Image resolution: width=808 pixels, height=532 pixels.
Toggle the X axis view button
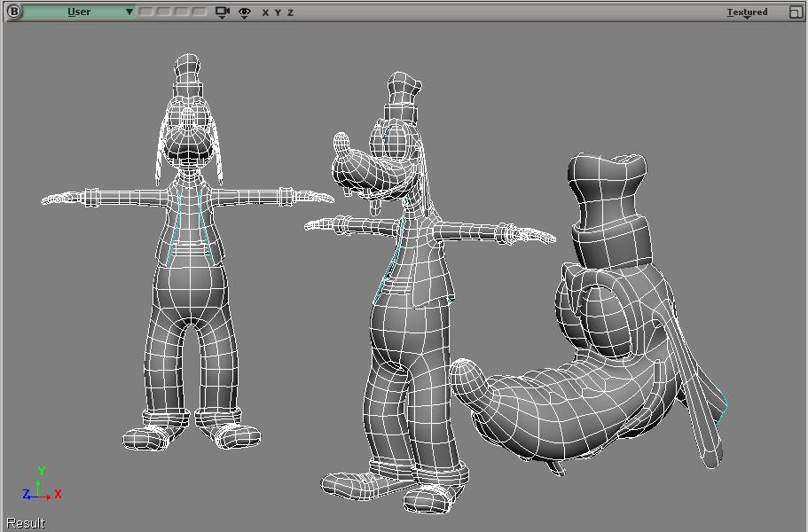tap(265, 12)
